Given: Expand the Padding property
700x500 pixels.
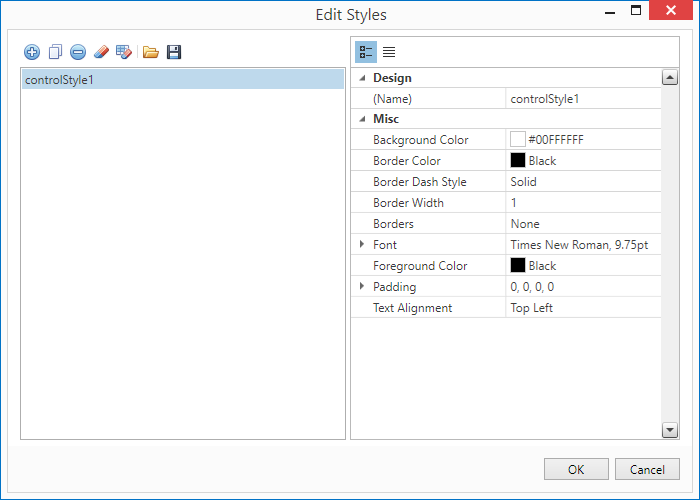Looking at the screenshot, I should (362, 287).
